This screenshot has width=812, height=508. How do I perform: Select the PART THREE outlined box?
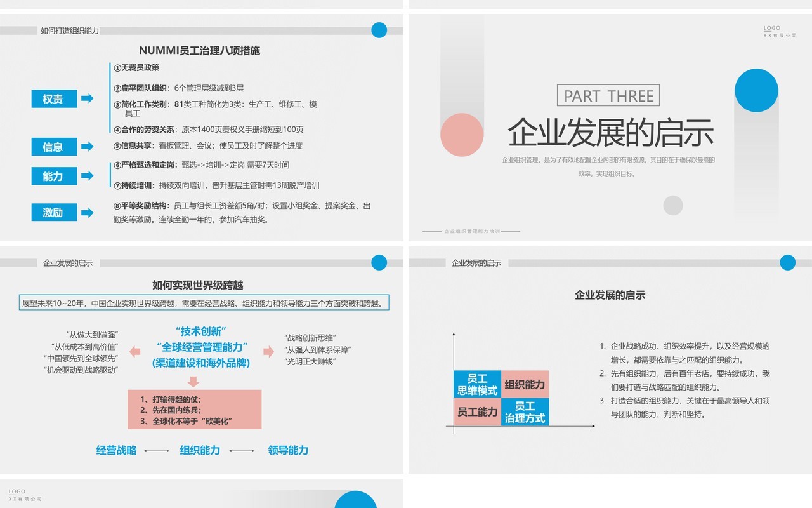pos(608,96)
